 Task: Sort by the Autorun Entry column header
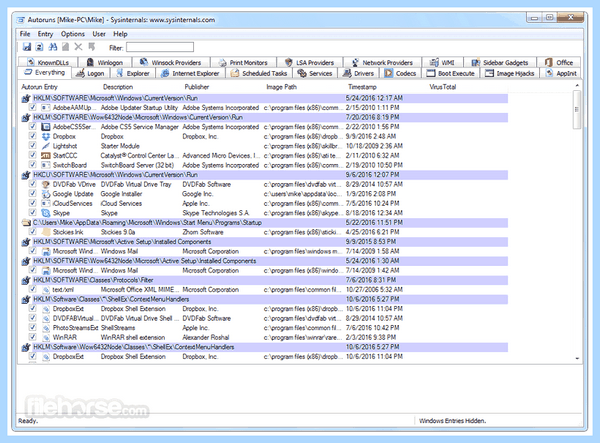(39, 87)
